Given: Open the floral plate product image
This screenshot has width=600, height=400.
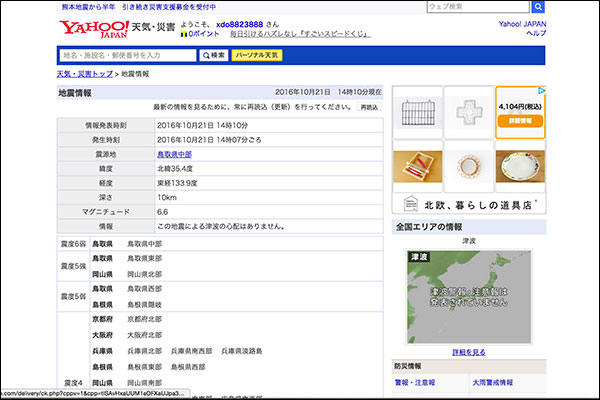Looking at the screenshot, I should (x=520, y=162).
